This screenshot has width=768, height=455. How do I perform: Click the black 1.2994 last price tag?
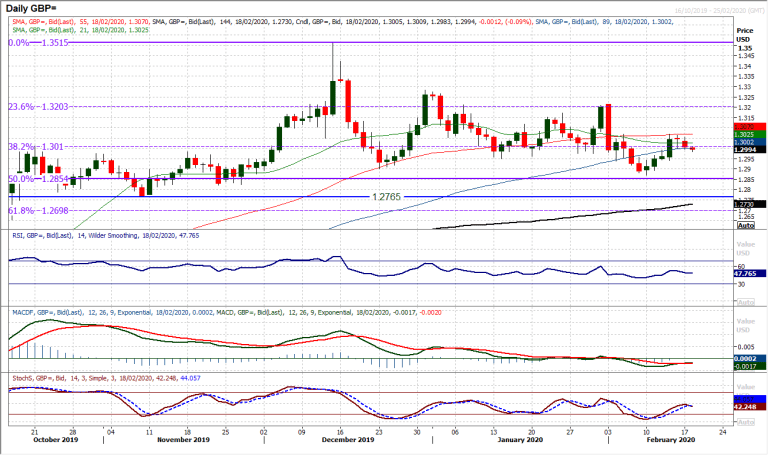click(750, 150)
